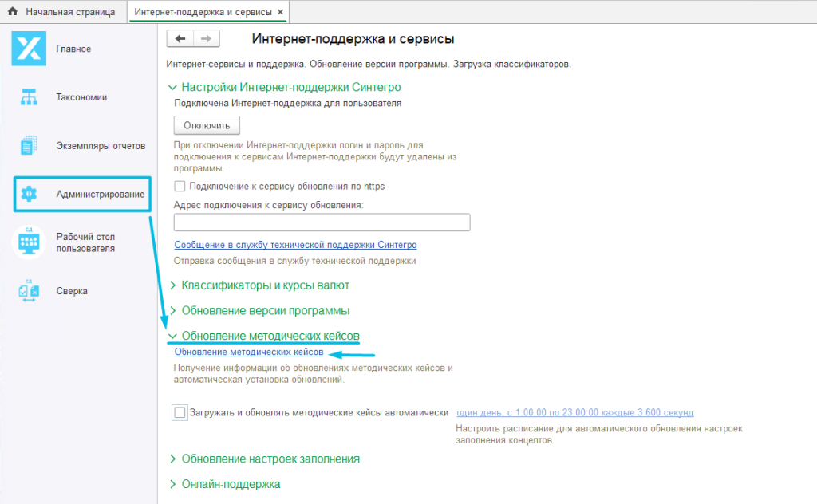
Task: Click the update service address input field
Action: point(322,222)
